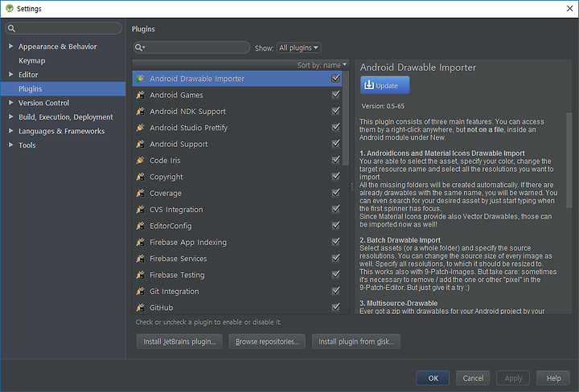Uncheck the Firebase App Indexing plugin
Screen dimensions: 579x392
(x=335, y=242)
